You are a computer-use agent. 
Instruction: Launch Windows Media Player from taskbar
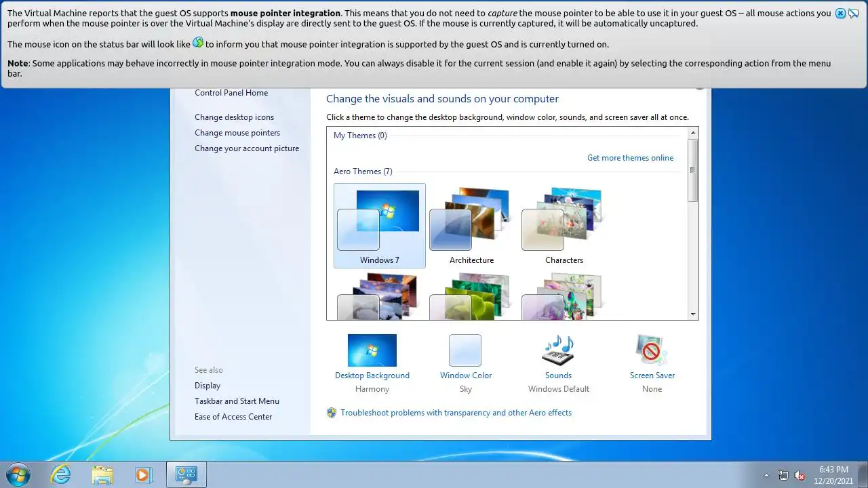click(x=143, y=474)
